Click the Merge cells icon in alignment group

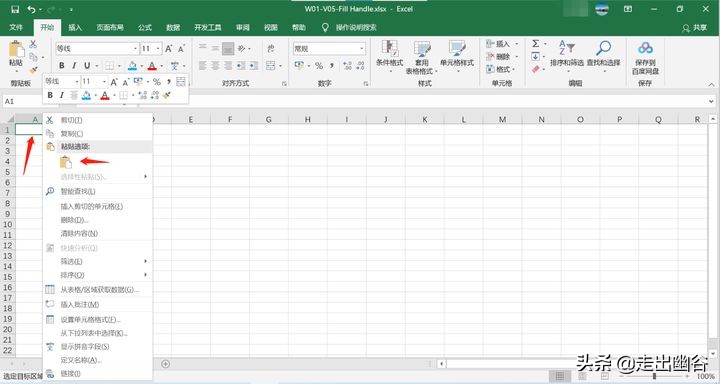(270, 66)
